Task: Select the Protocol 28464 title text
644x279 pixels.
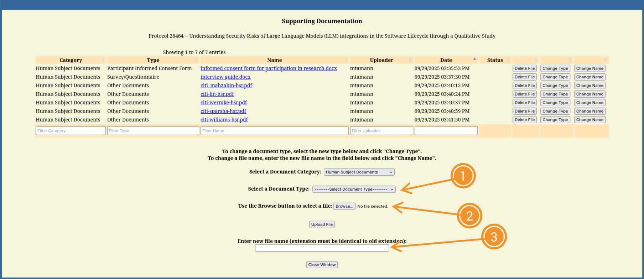Action: point(322,36)
